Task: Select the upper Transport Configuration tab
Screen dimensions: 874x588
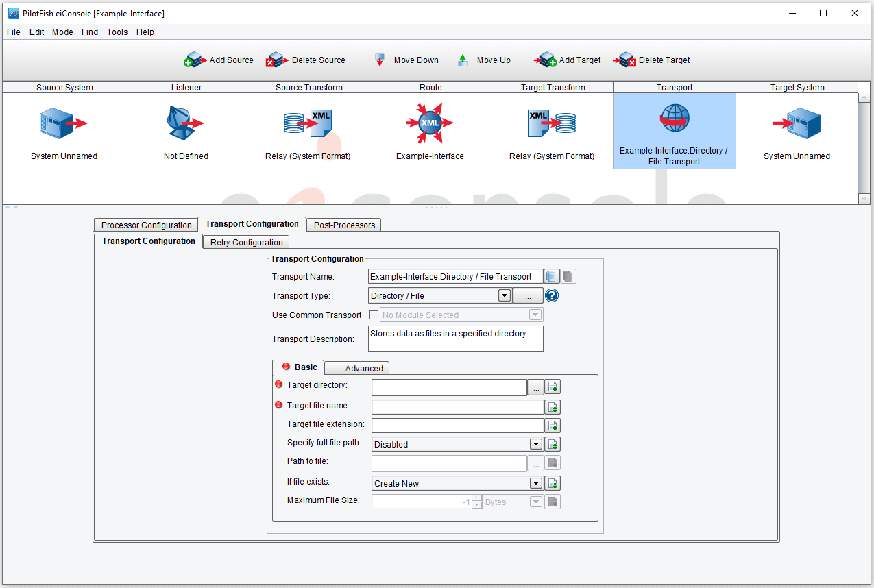Action: click(252, 224)
